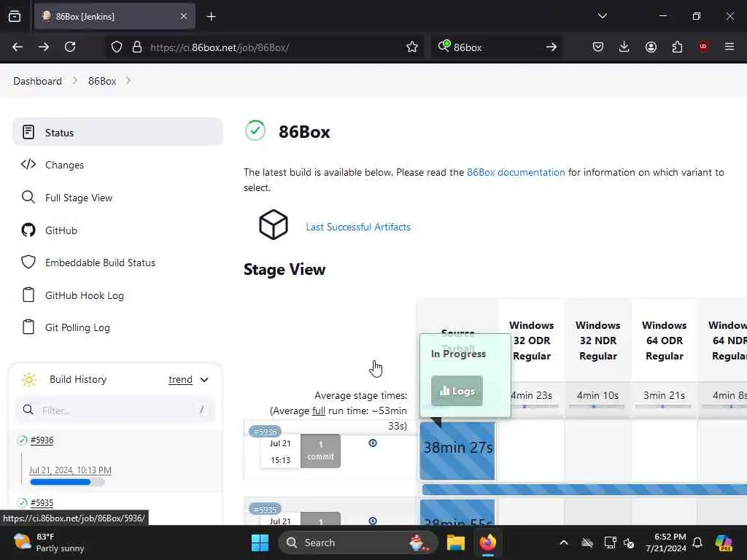Image resolution: width=747 pixels, height=560 pixels.
Task: Click the Windows 64 ODR Regular column header
Action: (x=664, y=341)
